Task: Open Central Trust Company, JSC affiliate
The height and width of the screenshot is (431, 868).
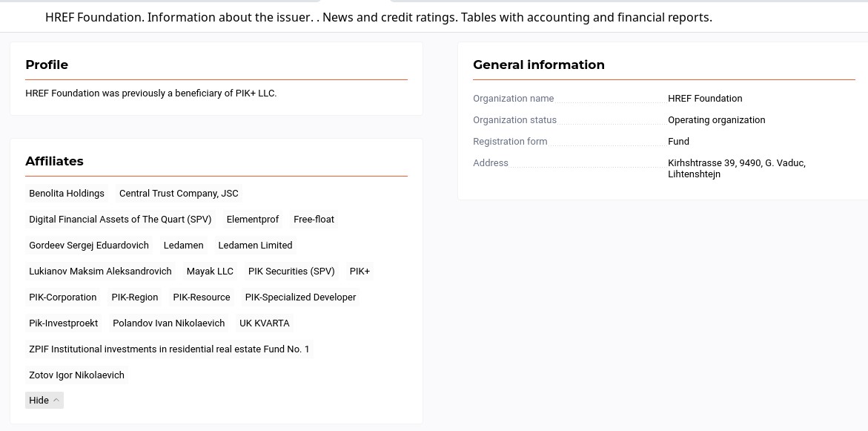Action: (179, 194)
